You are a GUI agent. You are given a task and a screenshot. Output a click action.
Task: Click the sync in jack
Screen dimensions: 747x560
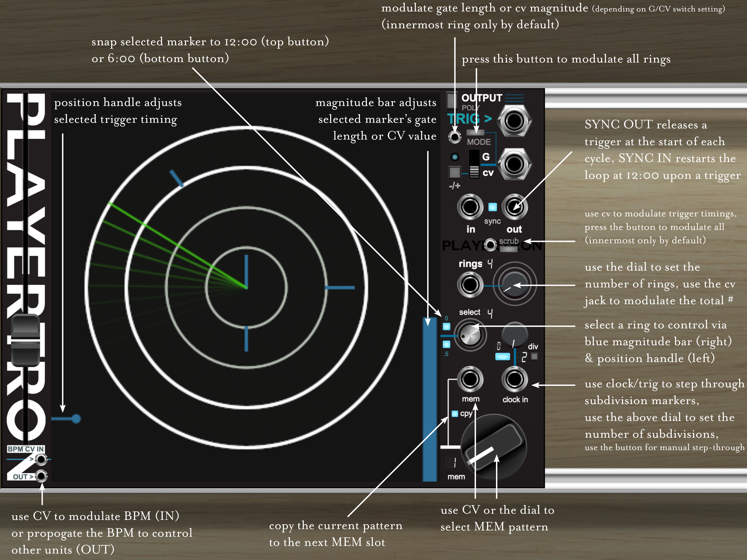[470, 207]
